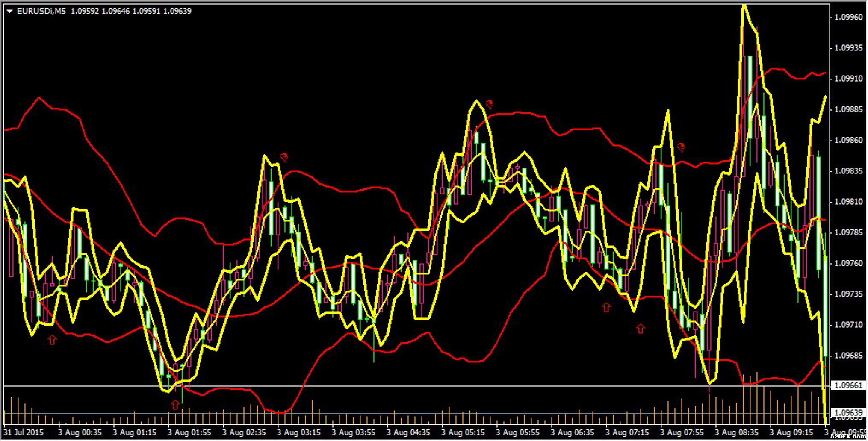Click the 1.09710 price scale label

coord(848,325)
